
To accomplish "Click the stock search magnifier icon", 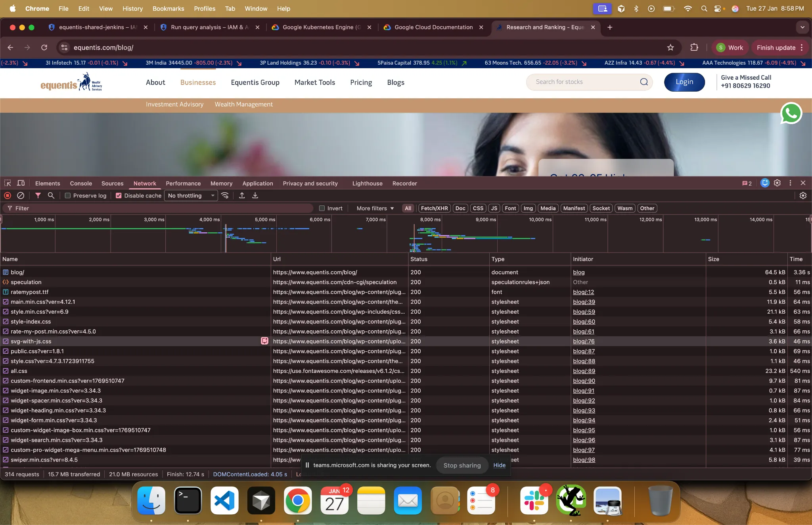I will click(x=644, y=82).
